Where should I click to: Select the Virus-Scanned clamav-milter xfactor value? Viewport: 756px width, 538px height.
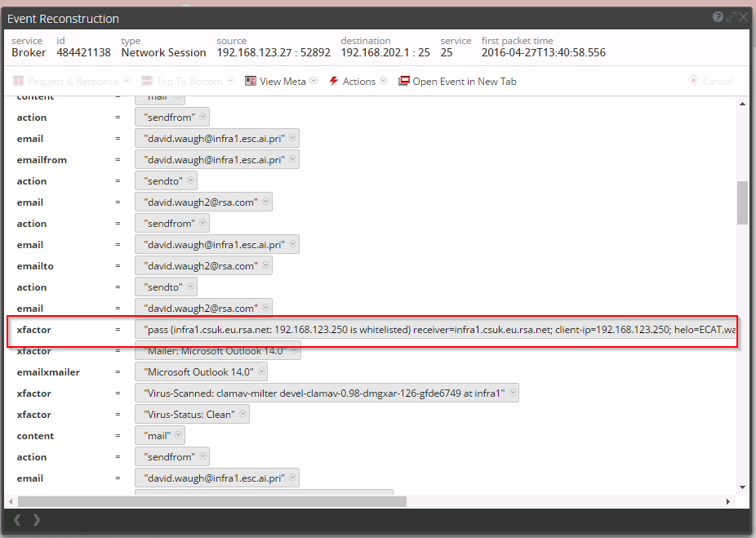[x=322, y=393]
